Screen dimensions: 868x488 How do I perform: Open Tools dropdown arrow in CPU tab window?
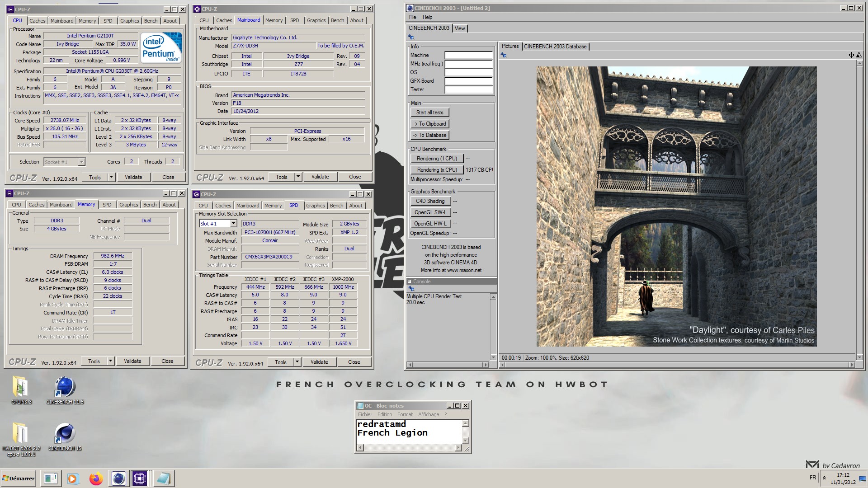[111, 177]
